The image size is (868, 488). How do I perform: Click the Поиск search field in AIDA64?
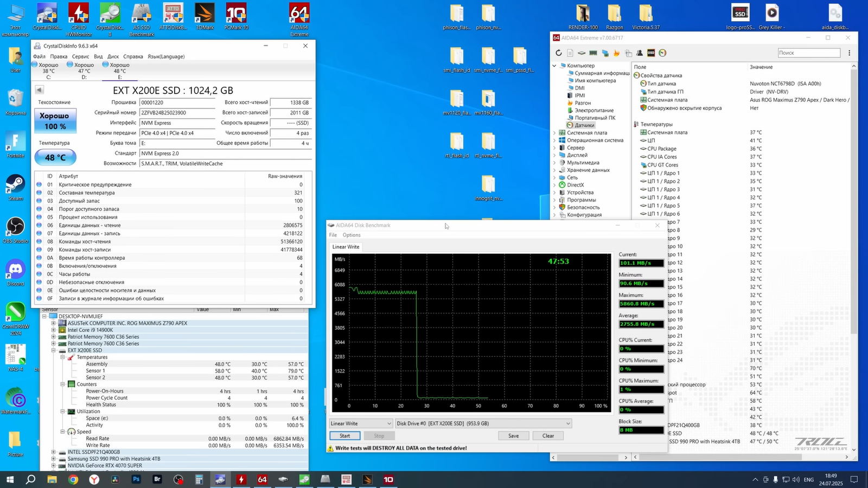point(808,53)
